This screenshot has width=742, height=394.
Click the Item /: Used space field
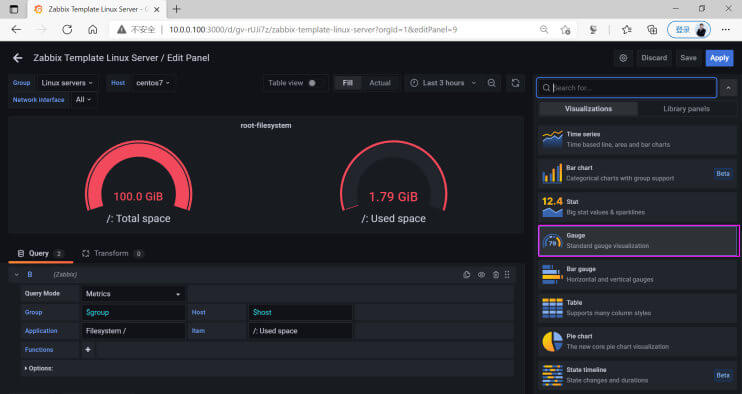click(300, 331)
